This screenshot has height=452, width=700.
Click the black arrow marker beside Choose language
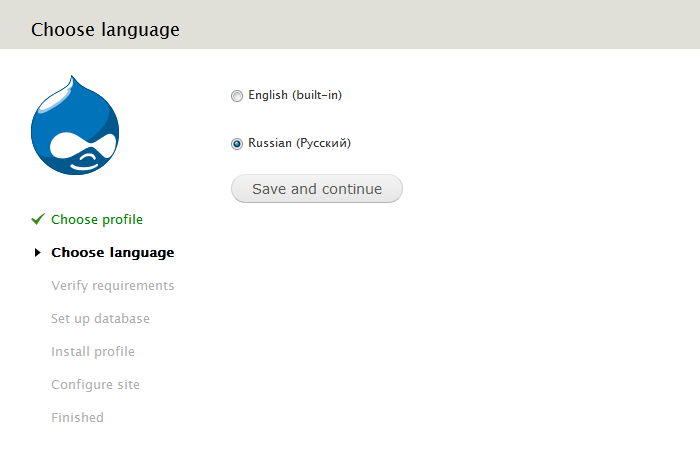click(38, 253)
